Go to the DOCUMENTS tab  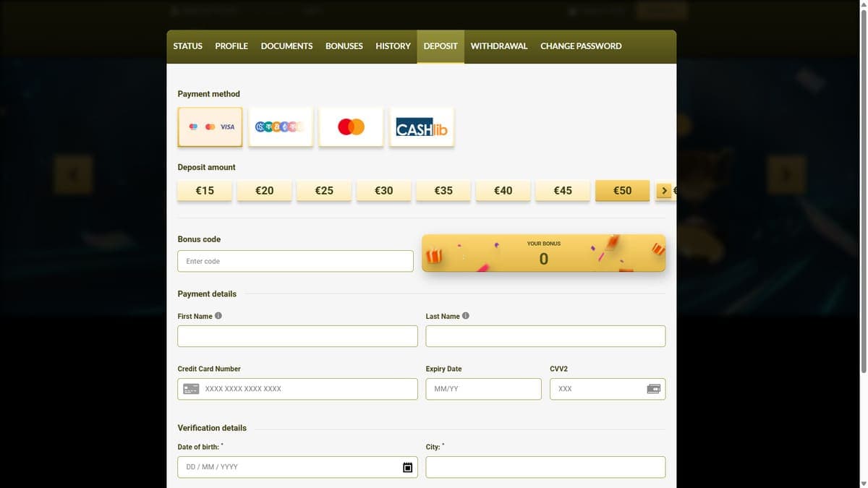click(x=286, y=46)
